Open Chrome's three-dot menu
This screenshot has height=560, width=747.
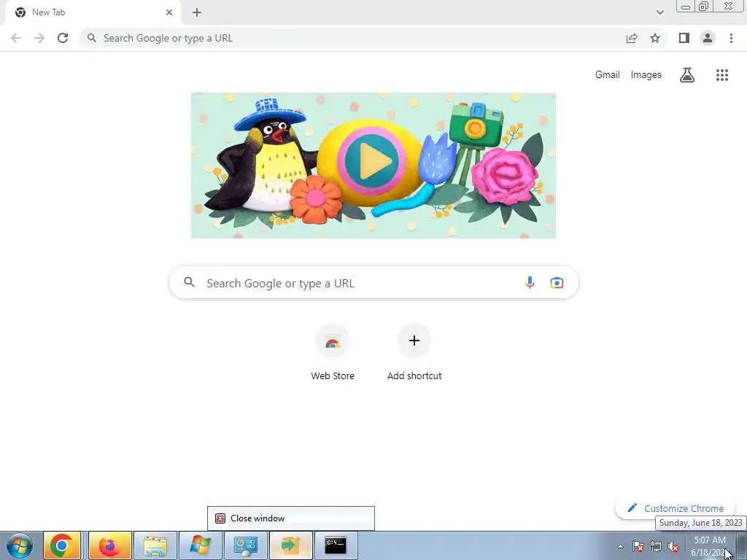731,38
